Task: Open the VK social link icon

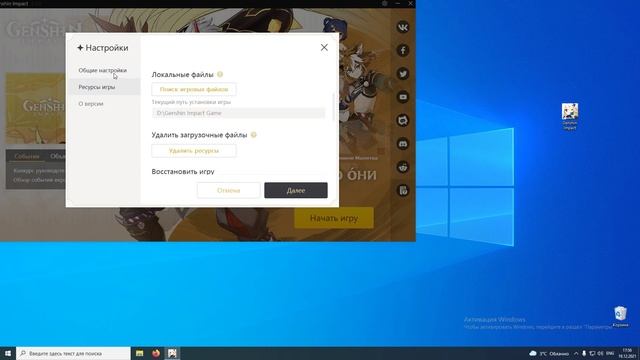Action: pos(403,27)
